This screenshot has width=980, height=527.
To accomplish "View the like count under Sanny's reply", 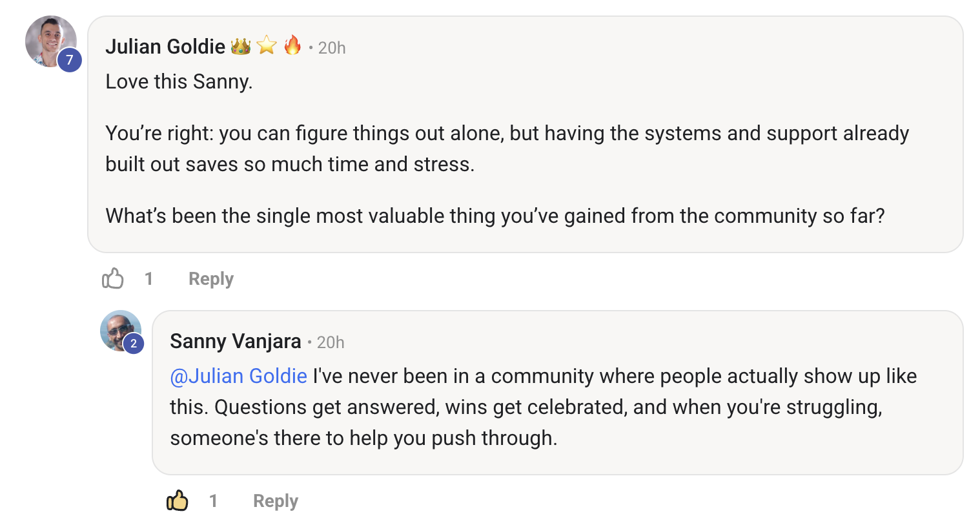I will click(214, 501).
